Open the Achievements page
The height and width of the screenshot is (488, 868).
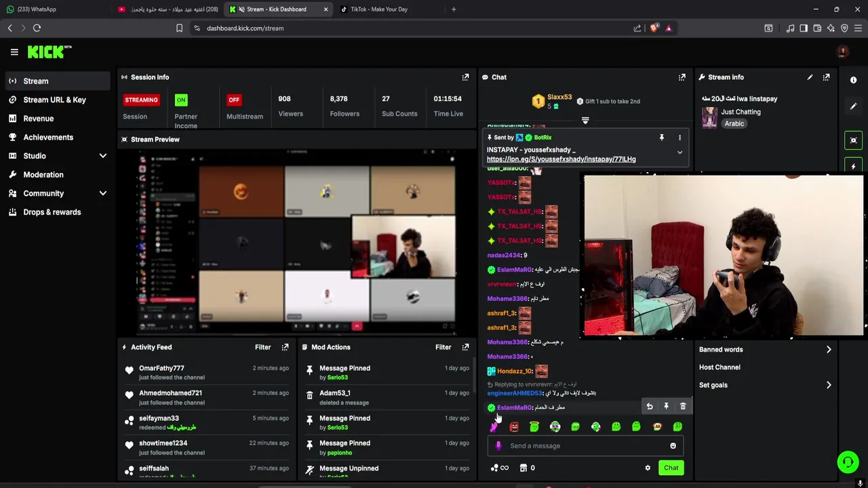tap(58, 137)
